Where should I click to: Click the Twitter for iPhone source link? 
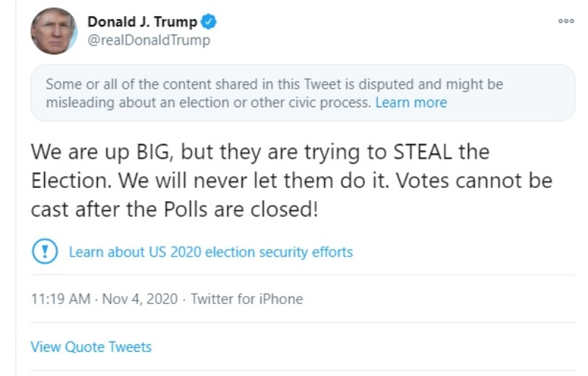click(x=247, y=299)
